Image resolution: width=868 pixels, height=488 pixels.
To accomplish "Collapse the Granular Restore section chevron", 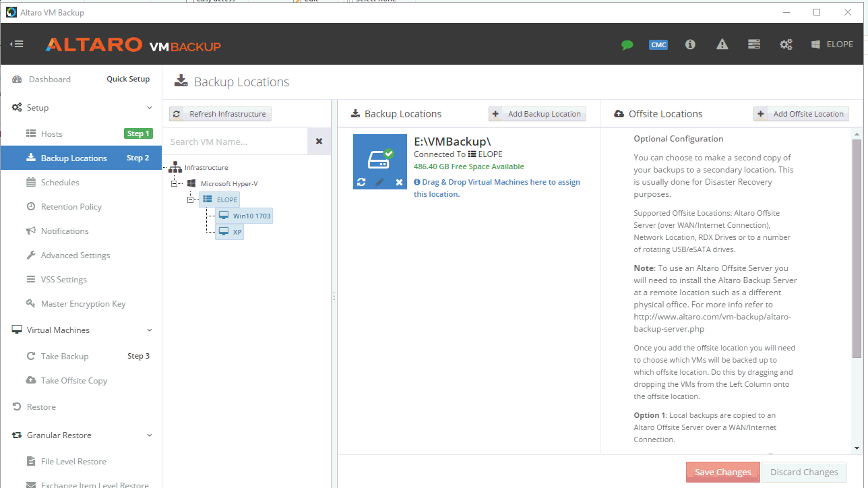I will (x=150, y=435).
